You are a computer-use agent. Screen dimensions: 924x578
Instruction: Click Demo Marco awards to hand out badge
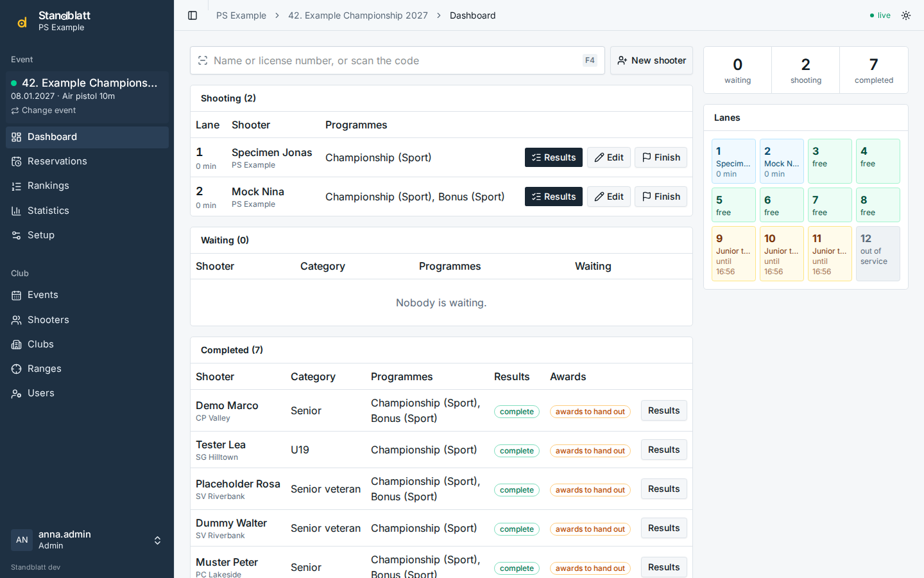coord(590,412)
